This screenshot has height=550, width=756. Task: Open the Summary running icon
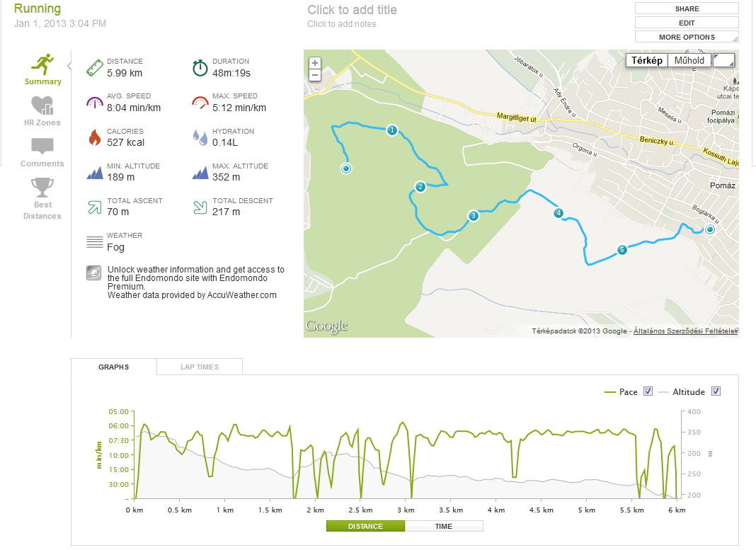coord(42,64)
